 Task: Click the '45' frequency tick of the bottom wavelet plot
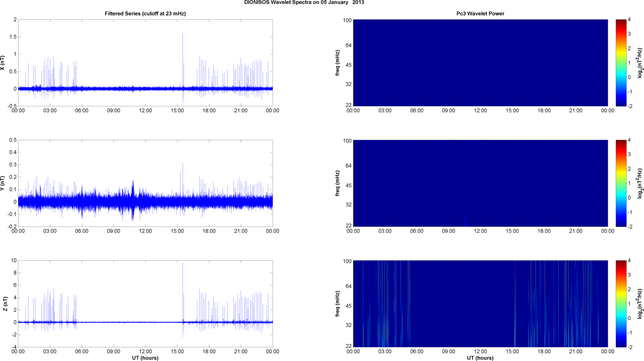pos(349,306)
